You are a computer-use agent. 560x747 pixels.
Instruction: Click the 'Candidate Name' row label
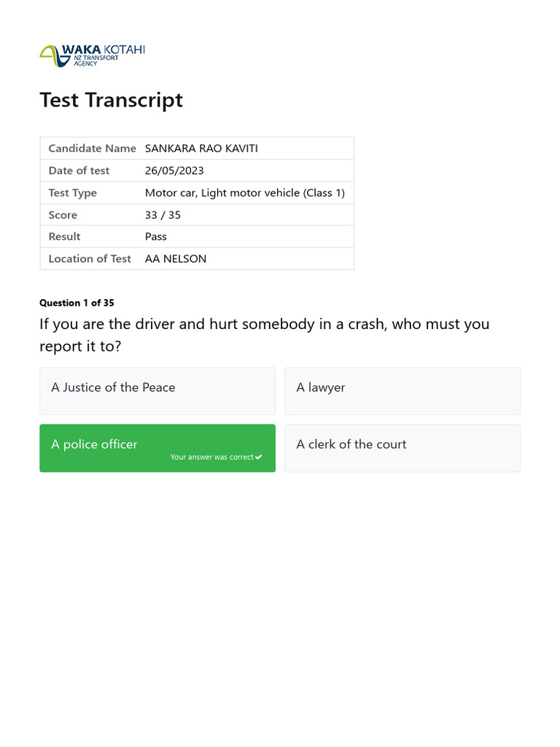pyautogui.click(x=92, y=149)
